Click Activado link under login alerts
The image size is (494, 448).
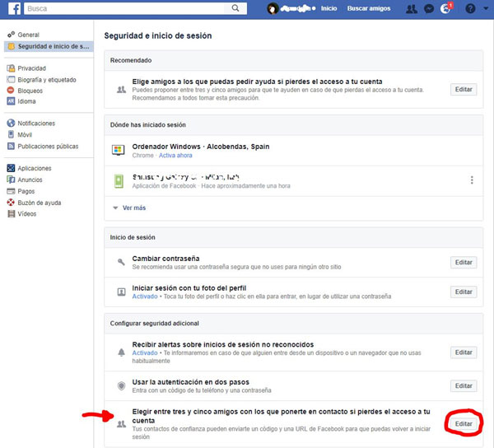[x=145, y=353]
